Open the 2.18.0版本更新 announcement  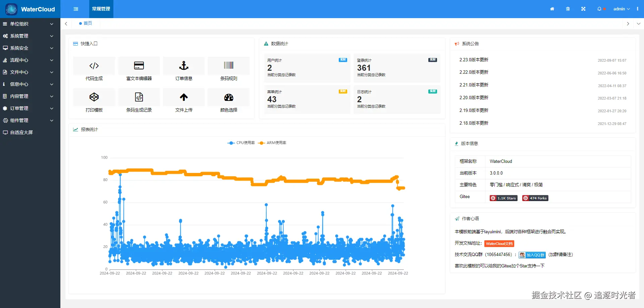click(x=474, y=123)
